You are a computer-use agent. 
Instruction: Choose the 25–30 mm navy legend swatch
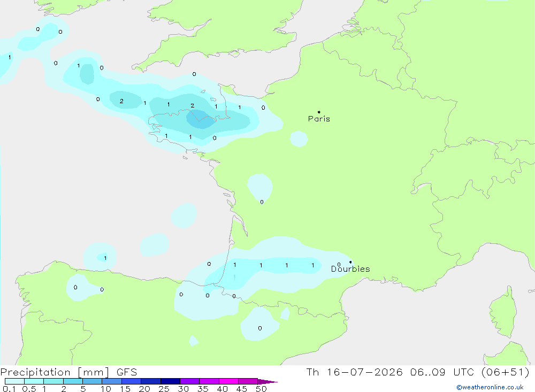point(170,381)
